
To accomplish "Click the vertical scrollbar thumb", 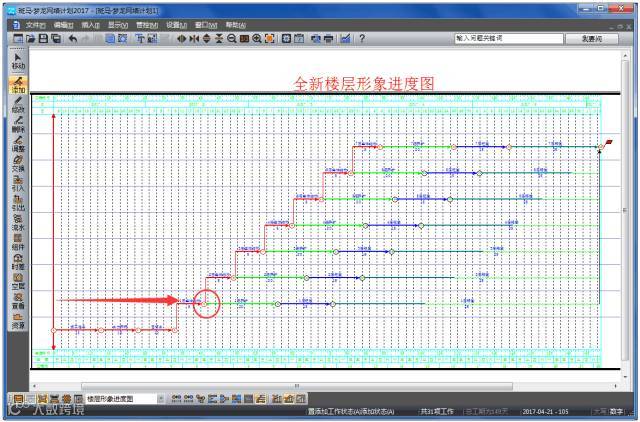I will coord(625,210).
